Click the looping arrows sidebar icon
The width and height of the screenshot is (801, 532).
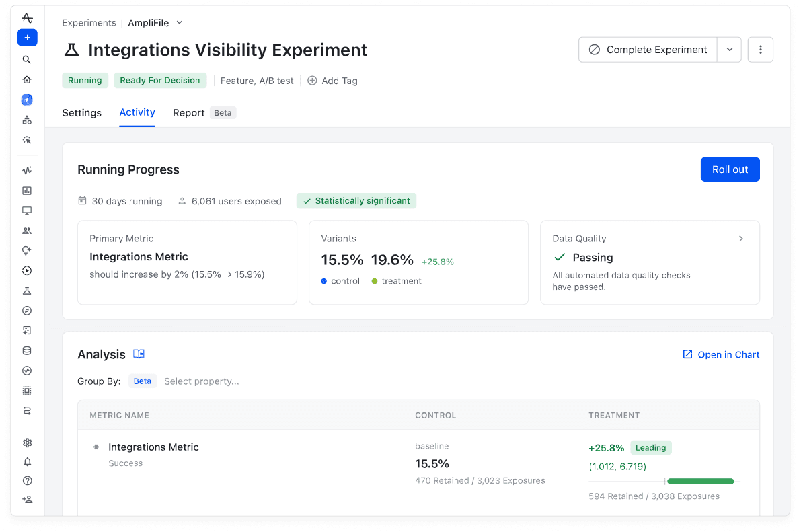[x=27, y=411]
